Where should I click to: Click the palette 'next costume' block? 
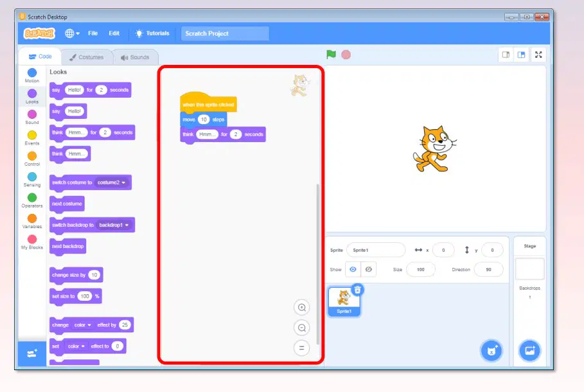click(x=67, y=204)
